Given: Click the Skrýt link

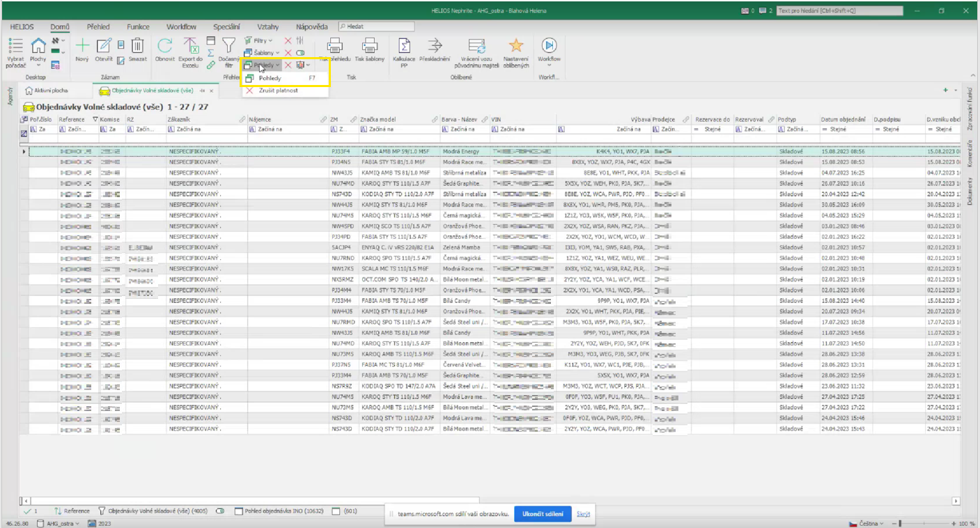Looking at the screenshot, I should pos(583,514).
